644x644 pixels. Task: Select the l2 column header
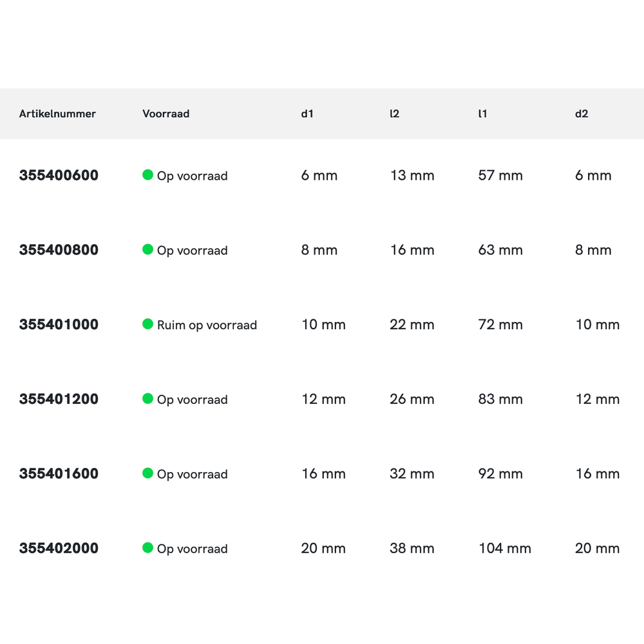click(x=394, y=114)
